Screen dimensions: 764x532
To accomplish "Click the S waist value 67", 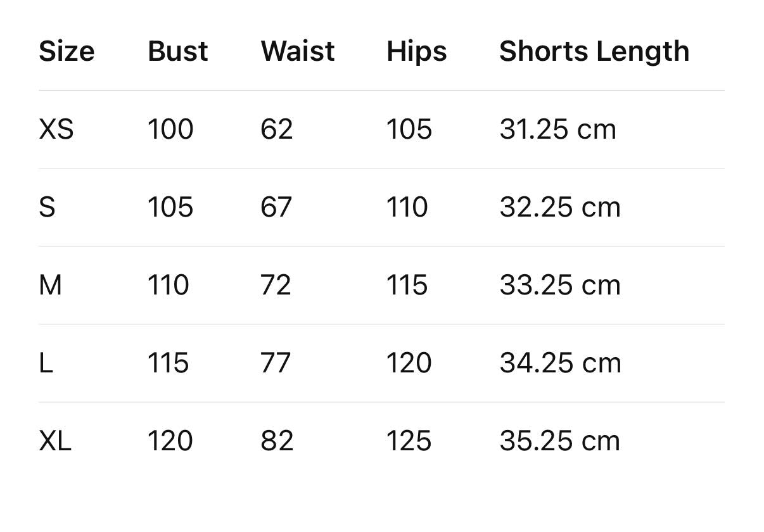I will [x=276, y=207].
